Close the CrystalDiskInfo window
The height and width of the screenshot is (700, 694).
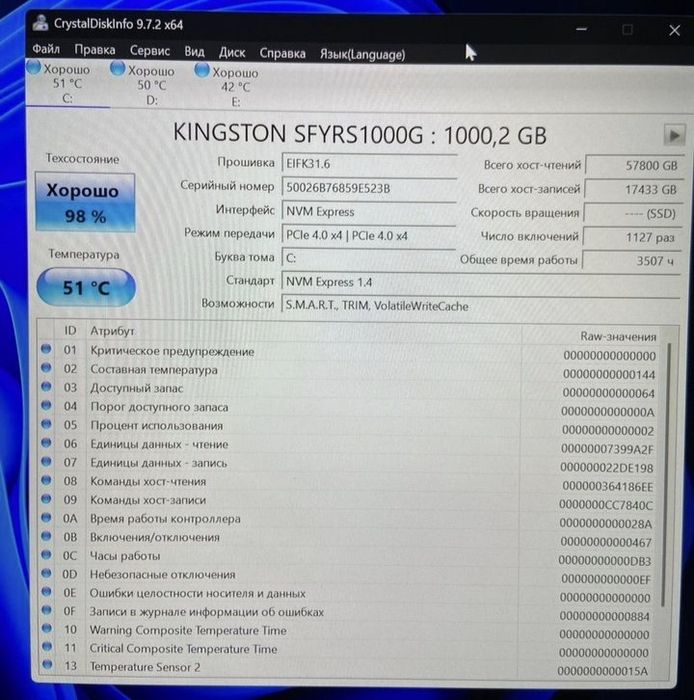click(674, 30)
